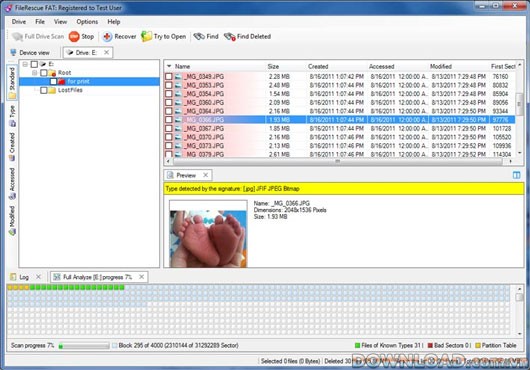Click the Recover toolbar button

[119, 36]
